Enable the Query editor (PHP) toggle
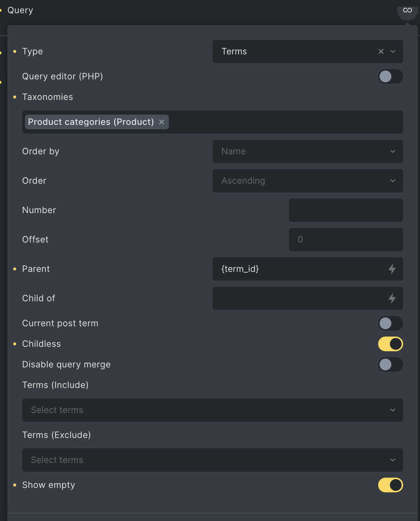 point(391,76)
